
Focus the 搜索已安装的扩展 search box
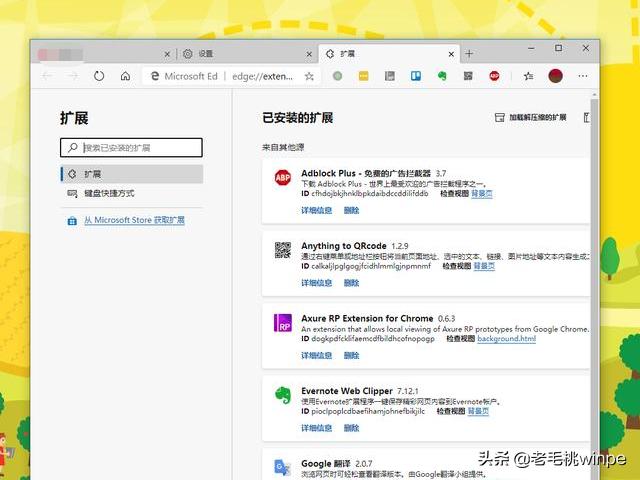pyautogui.click(x=131, y=147)
